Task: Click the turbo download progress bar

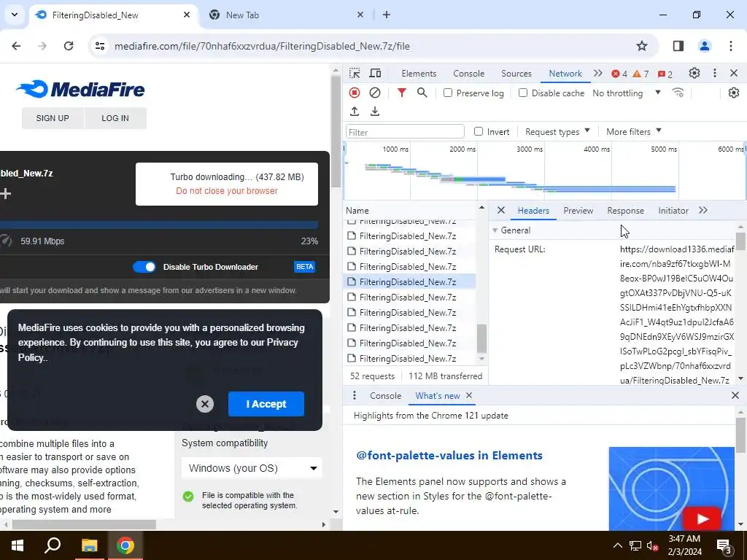Action: [158, 225]
